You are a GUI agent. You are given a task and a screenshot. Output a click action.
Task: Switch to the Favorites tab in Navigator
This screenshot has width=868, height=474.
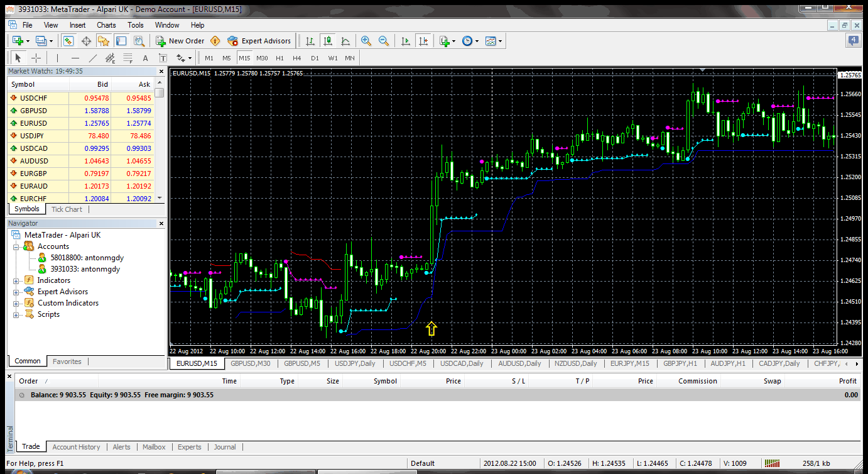67,361
